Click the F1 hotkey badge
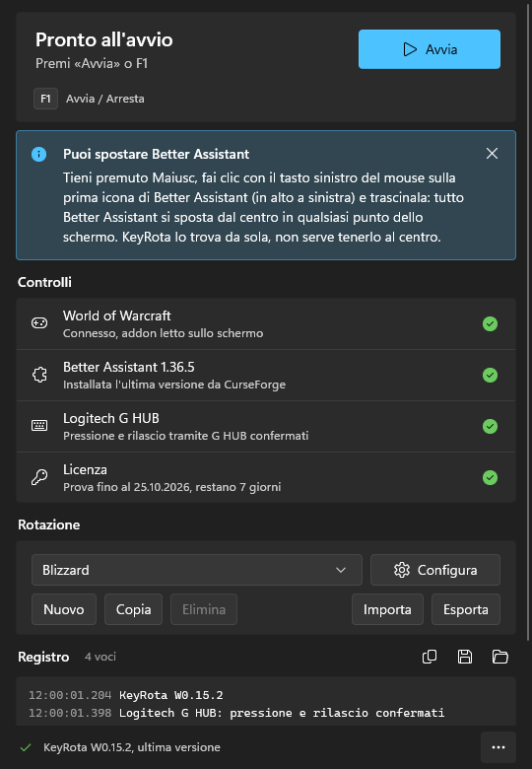The height and width of the screenshot is (769, 532). (x=45, y=99)
